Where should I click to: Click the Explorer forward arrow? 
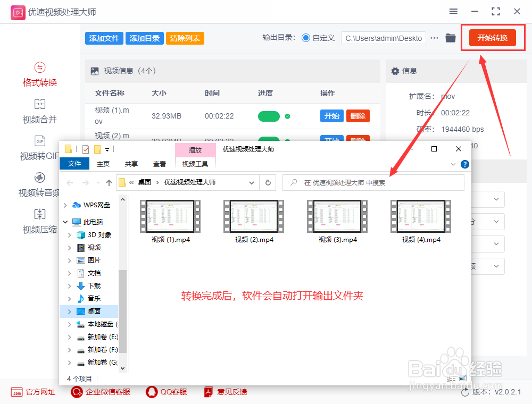[x=86, y=183]
